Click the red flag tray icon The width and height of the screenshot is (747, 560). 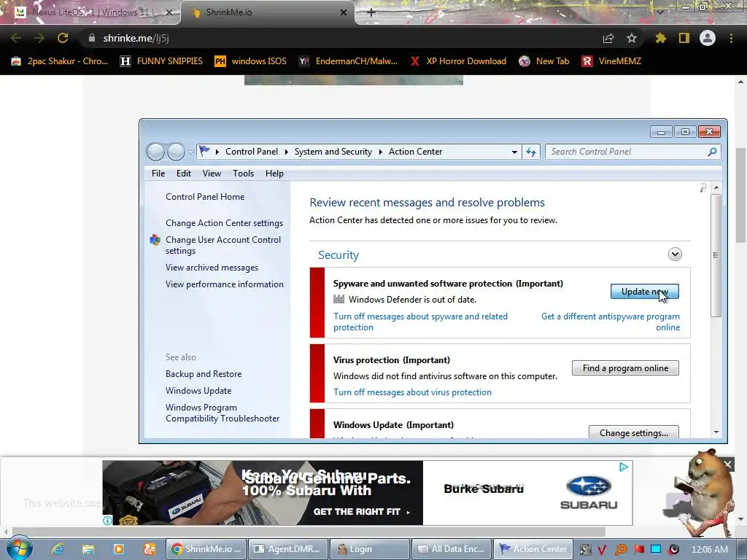(638, 549)
